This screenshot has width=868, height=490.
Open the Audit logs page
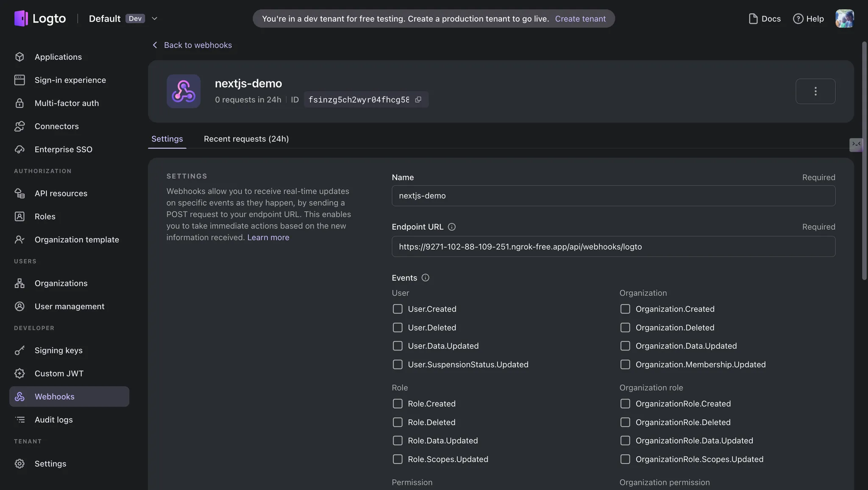54,419
